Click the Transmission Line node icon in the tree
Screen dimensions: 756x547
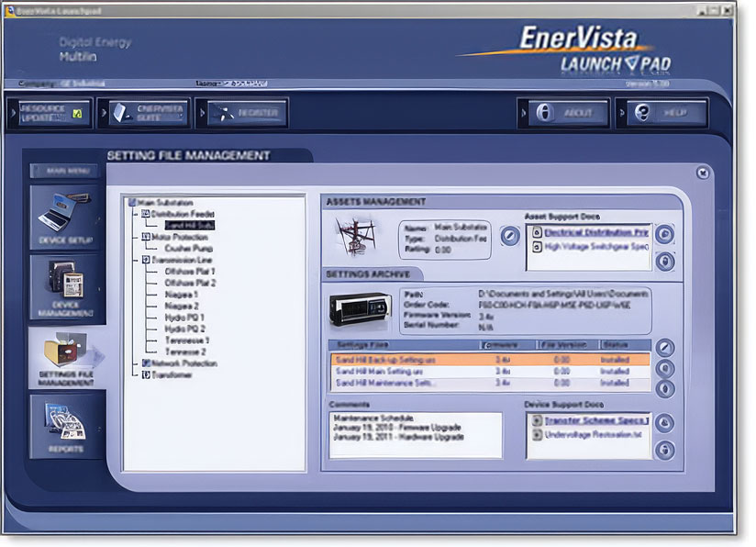146,260
